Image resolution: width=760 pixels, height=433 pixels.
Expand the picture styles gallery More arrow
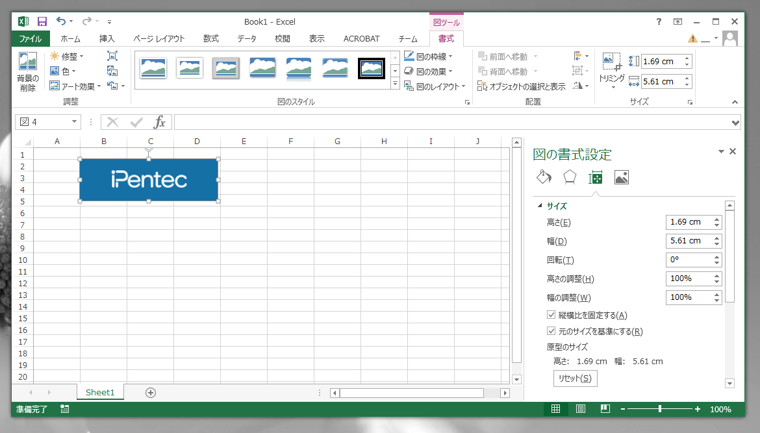click(395, 84)
